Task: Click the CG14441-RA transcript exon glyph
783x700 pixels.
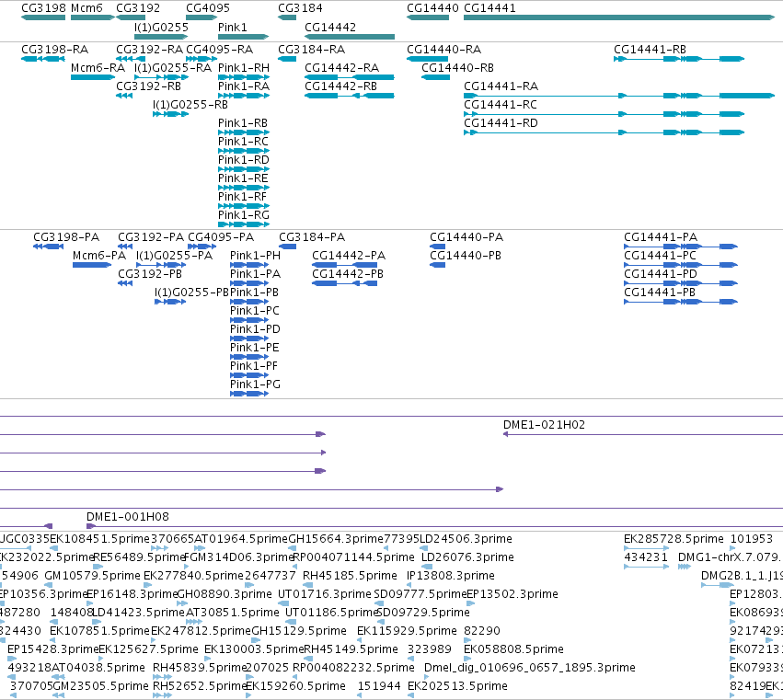Action: (619, 96)
